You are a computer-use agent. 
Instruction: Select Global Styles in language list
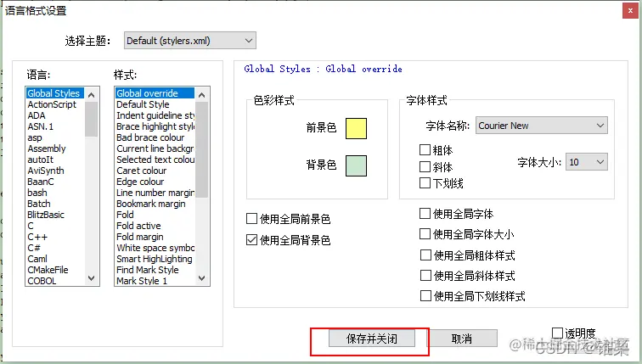(x=55, y=93)
